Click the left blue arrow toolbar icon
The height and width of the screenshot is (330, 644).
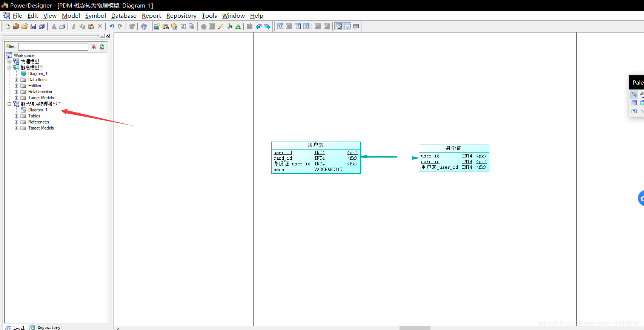[x=258, y=26]
